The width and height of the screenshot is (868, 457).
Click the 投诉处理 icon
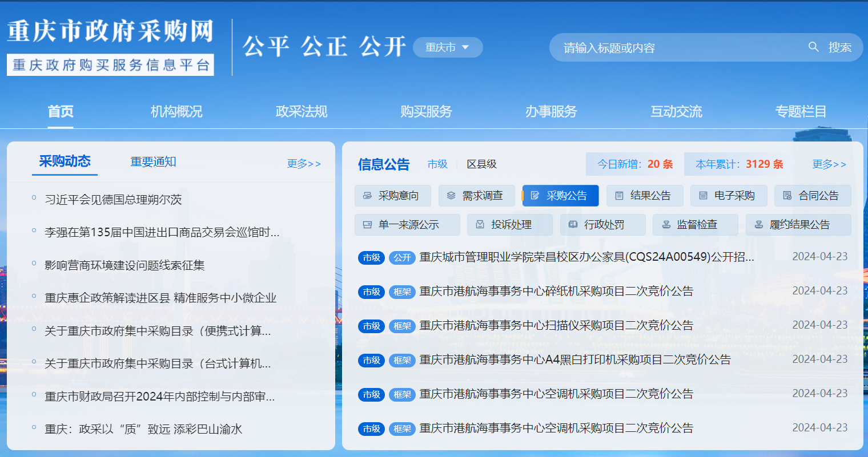[x=480, y=225]
